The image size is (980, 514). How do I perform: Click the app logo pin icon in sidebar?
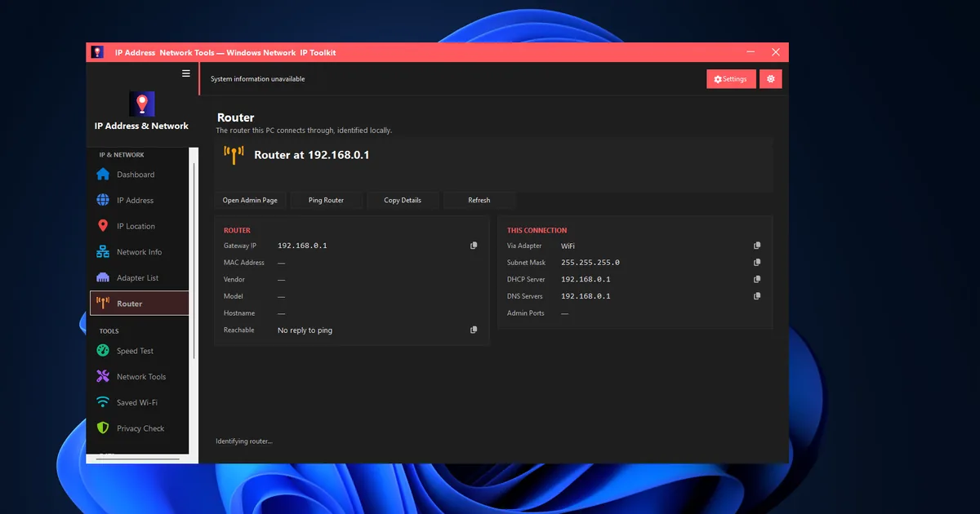[142, 104]
